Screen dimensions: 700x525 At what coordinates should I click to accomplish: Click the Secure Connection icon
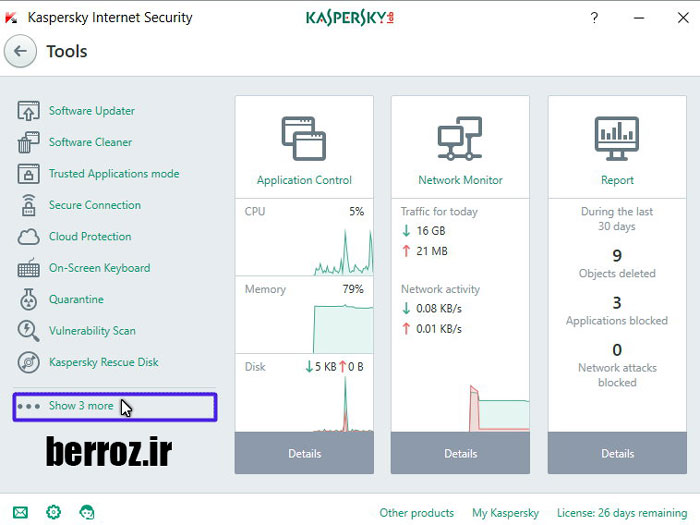pos(29,205)
